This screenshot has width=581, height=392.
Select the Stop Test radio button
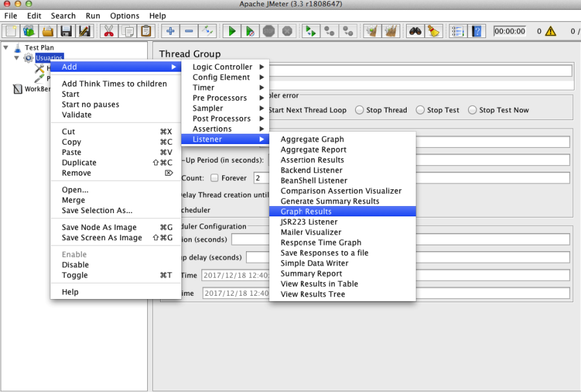click(x=420, y=110)
